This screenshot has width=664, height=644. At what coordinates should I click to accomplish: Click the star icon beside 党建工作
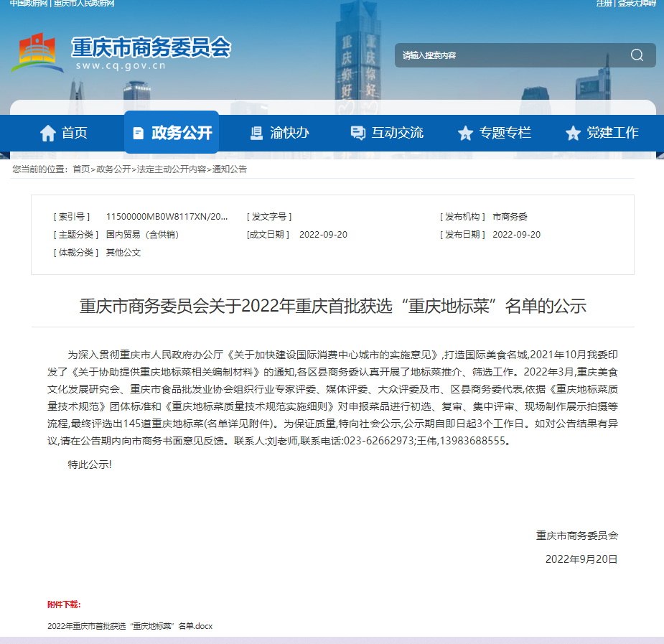pos(573,133)
